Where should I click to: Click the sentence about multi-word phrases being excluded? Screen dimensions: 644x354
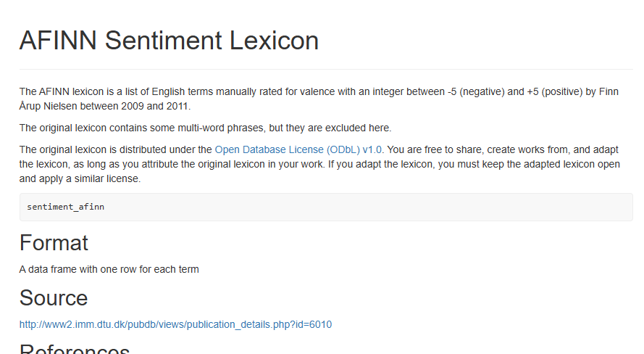pos(205,128)
